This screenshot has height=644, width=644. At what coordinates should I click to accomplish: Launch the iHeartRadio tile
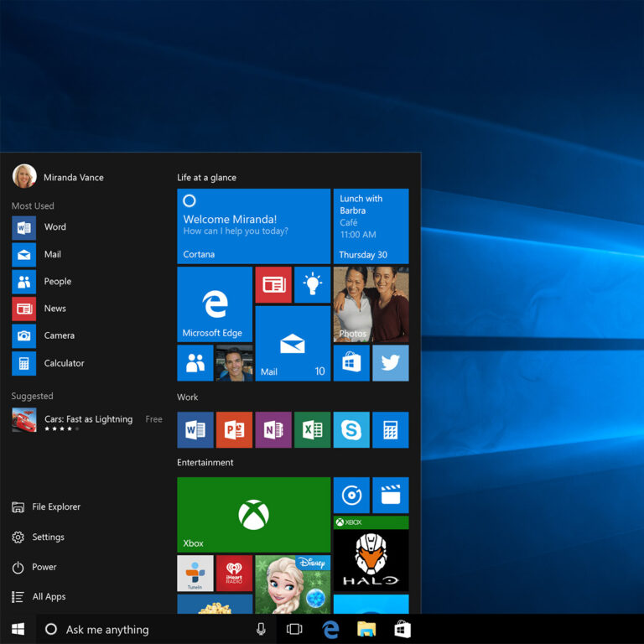point(234,574)
